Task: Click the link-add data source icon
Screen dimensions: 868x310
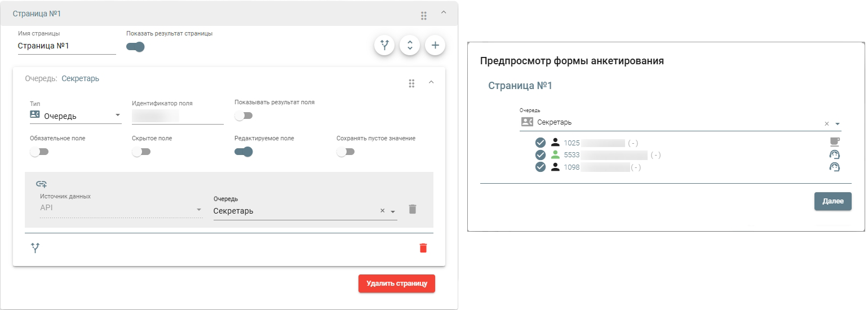Action: tap(41, 184)
